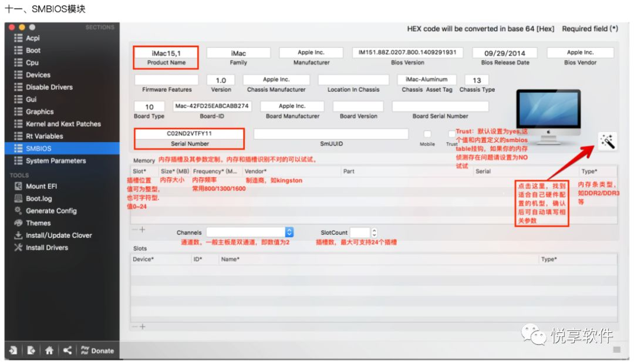
Task: Click the Themes tool icon
Action: (x=18, y=223)
